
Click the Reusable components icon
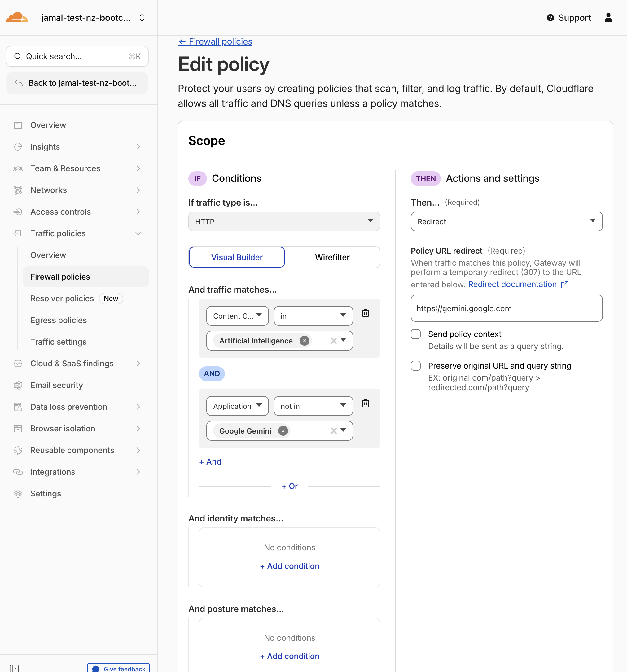pos(18,450)
